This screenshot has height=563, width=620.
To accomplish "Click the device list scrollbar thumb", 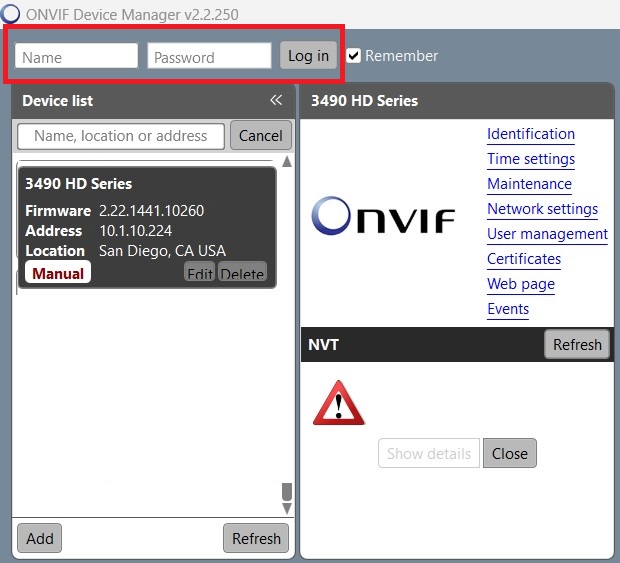I will 287,491.
